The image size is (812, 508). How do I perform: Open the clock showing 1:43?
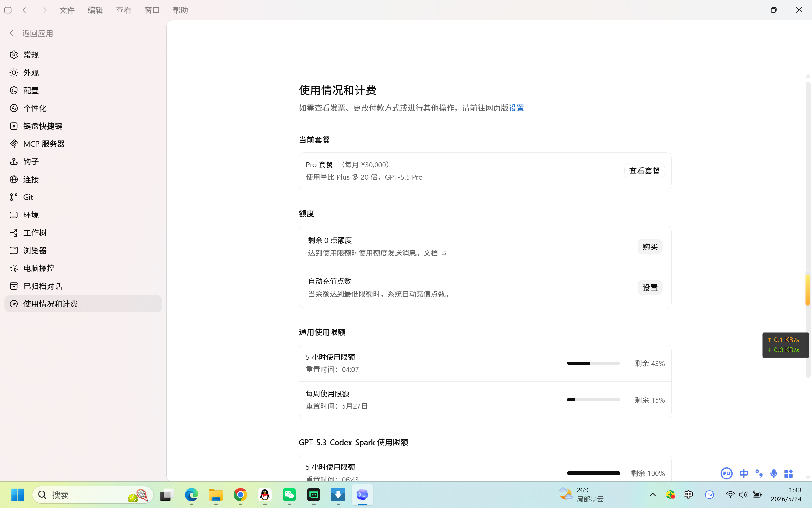[x=786, y=495]
